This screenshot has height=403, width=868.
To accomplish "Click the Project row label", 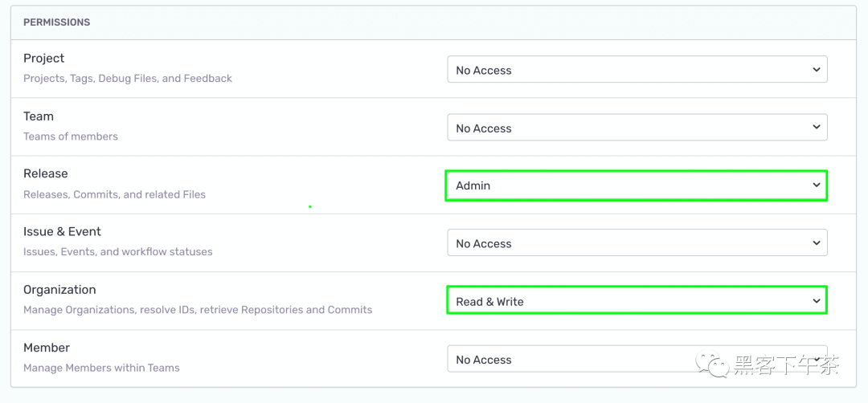I will pos(43,59).
